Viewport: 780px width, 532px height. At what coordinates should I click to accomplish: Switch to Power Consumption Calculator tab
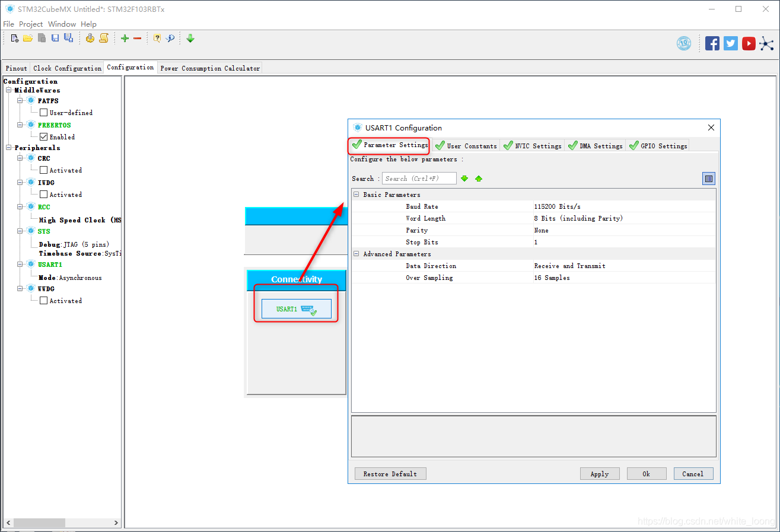210,68
